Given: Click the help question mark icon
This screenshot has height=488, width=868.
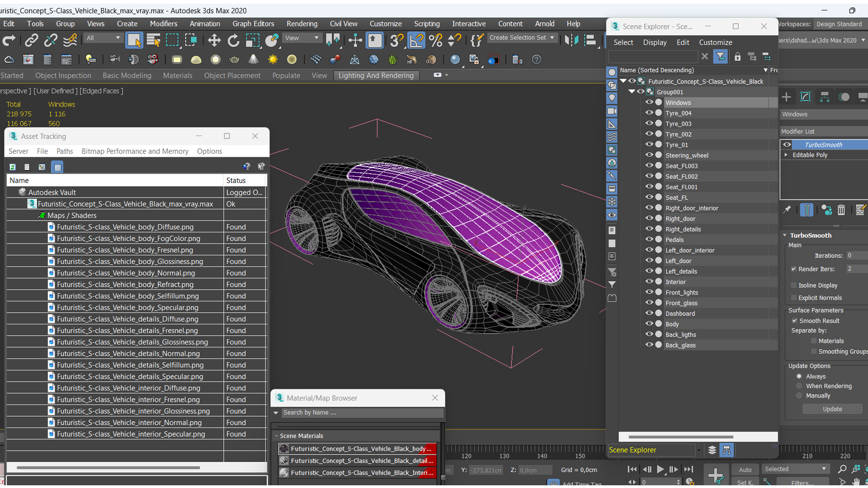Looking at the screenshot, I should [536, 60].
